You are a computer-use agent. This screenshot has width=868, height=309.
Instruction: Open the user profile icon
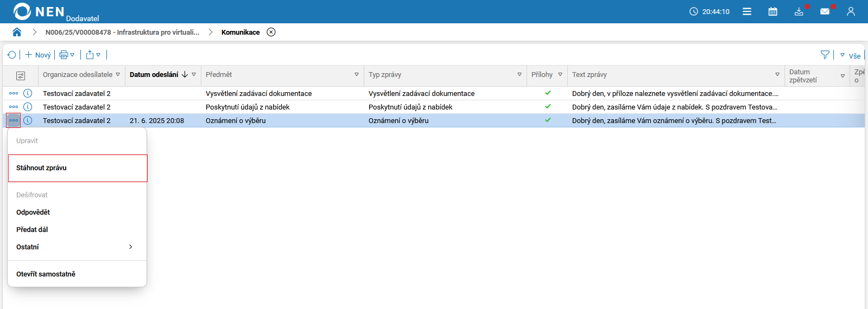pos(851,11)
